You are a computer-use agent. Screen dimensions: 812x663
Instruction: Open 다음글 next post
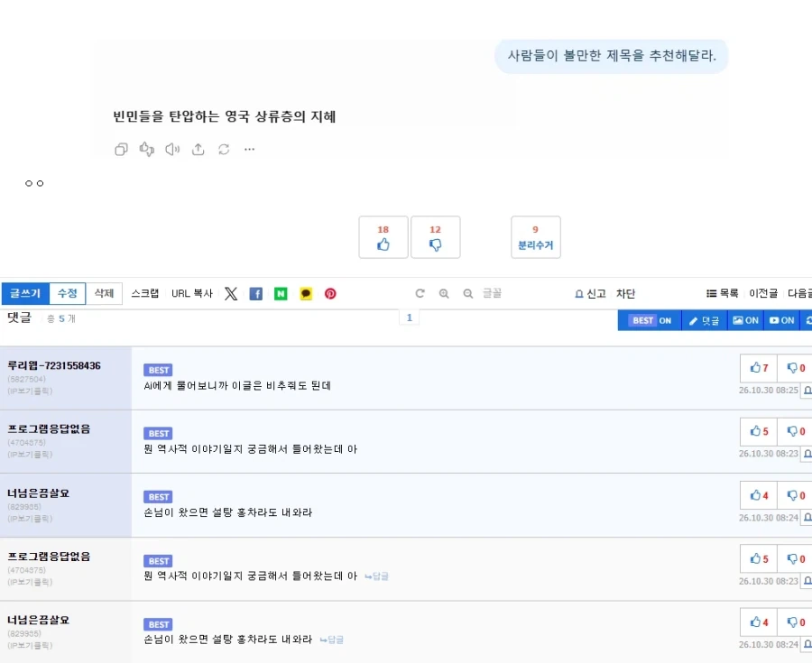point(799,293)
